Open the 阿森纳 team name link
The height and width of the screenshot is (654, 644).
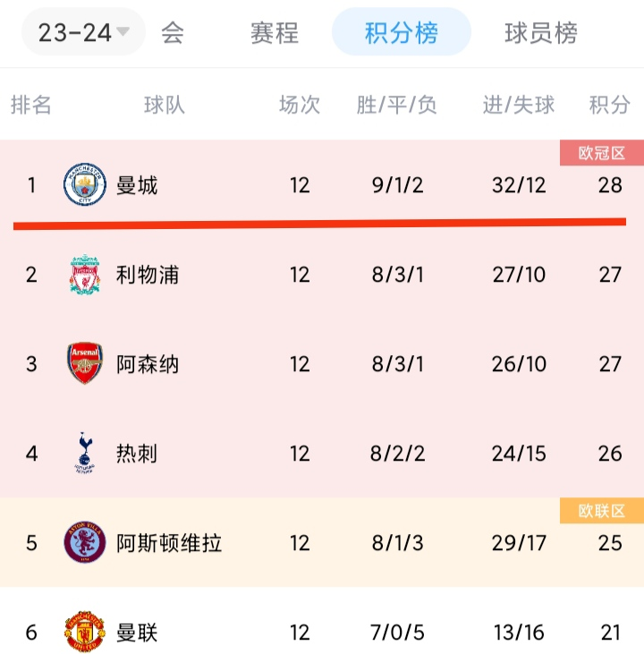tap(148, 364)
